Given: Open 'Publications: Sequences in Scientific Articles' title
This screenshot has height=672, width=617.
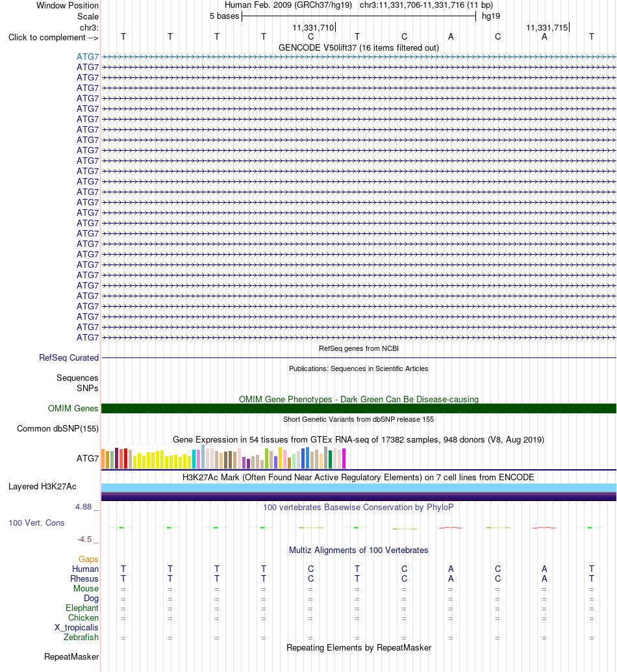Looking at the screenshot, I should 359,368.
